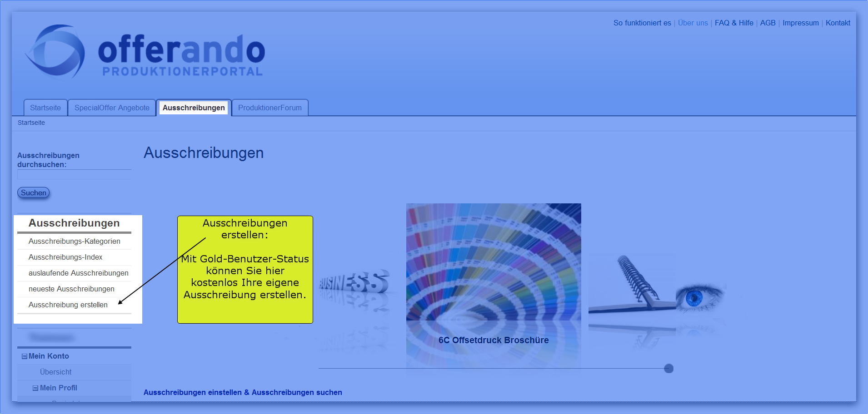Click the Suchen search button
This screenshot has width=868, height=414.
click(34, 193)
